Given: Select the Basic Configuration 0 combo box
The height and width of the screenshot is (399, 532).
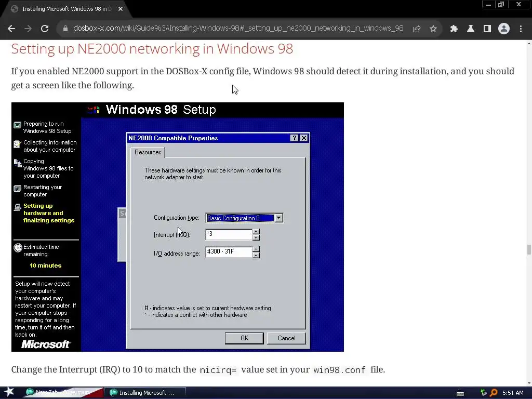Looking at the screenshot, I should [244, 218].
